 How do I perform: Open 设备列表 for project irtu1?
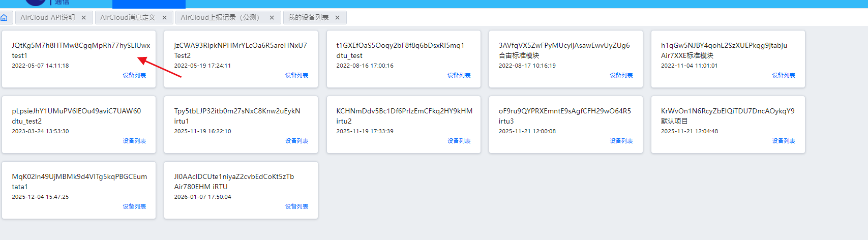[296, 141]
